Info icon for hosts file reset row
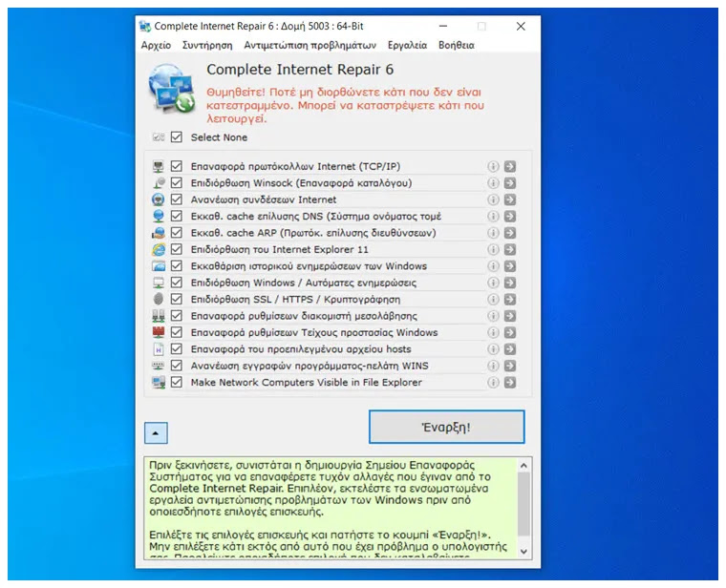Viewport: 726px width, 588px height. coord(493,349)
